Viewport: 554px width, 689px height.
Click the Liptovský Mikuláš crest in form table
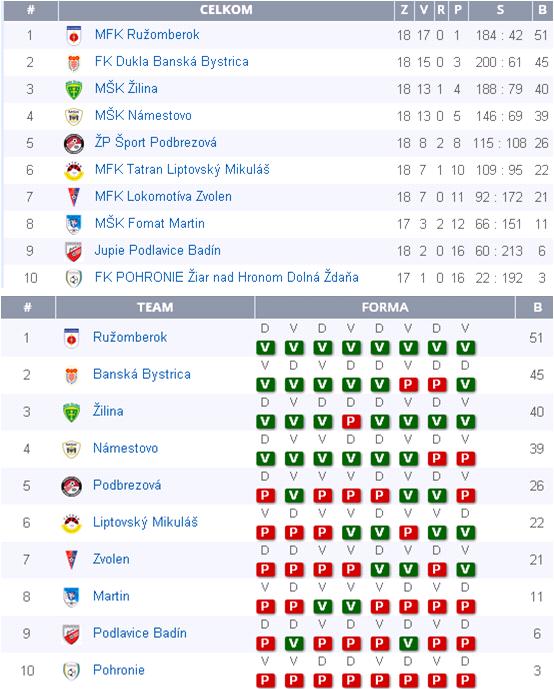pos(72,523)
